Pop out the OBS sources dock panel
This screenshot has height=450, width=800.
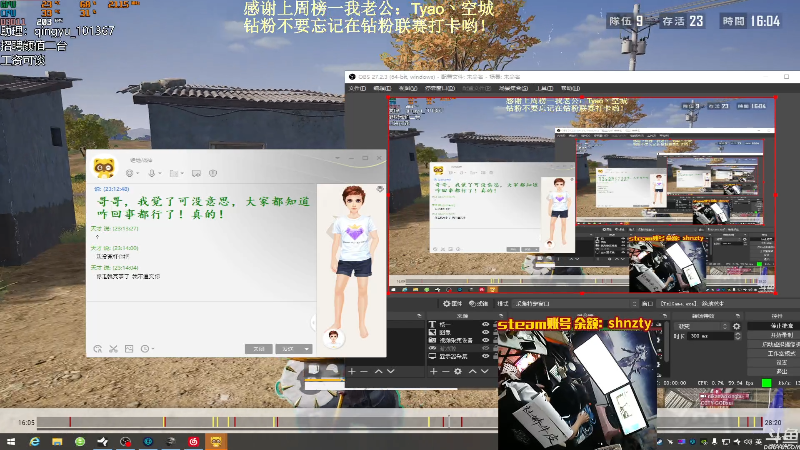pyautogui.click(x=501, y=316)
